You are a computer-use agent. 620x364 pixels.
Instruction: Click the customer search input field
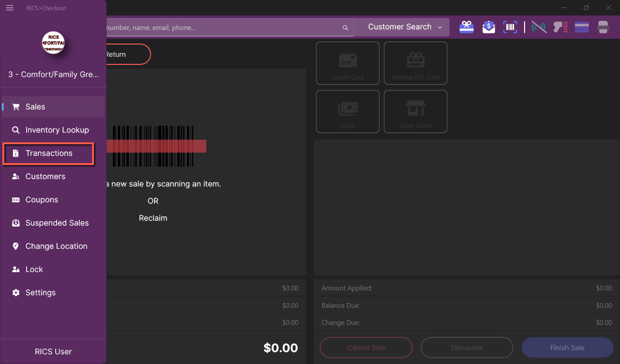(223, 28)
